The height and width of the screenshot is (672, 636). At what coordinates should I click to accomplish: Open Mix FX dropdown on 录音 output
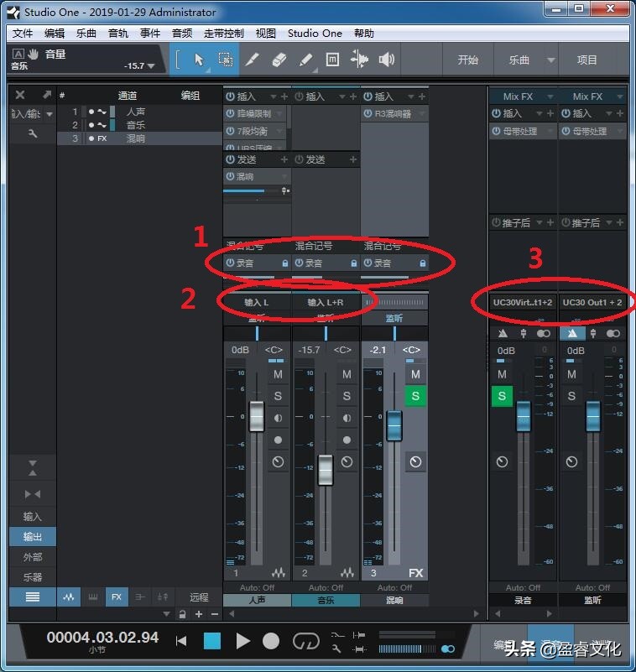coord(550,96)
